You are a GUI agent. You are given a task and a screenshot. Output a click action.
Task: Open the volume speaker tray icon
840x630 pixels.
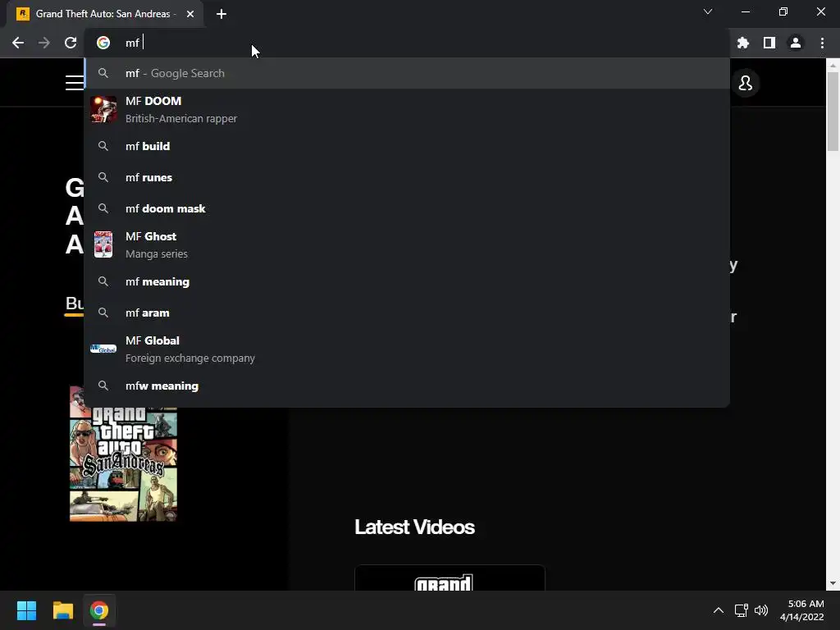[760, 610]
